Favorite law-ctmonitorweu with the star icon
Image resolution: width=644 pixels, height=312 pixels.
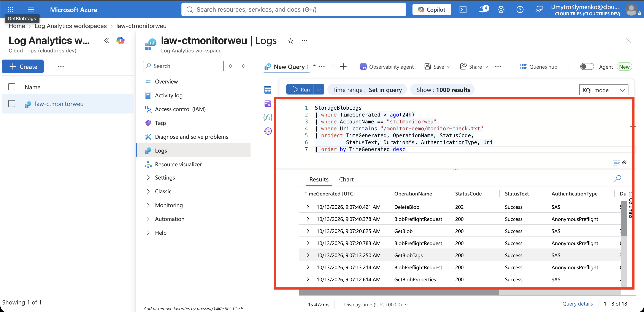click(290, 41)
